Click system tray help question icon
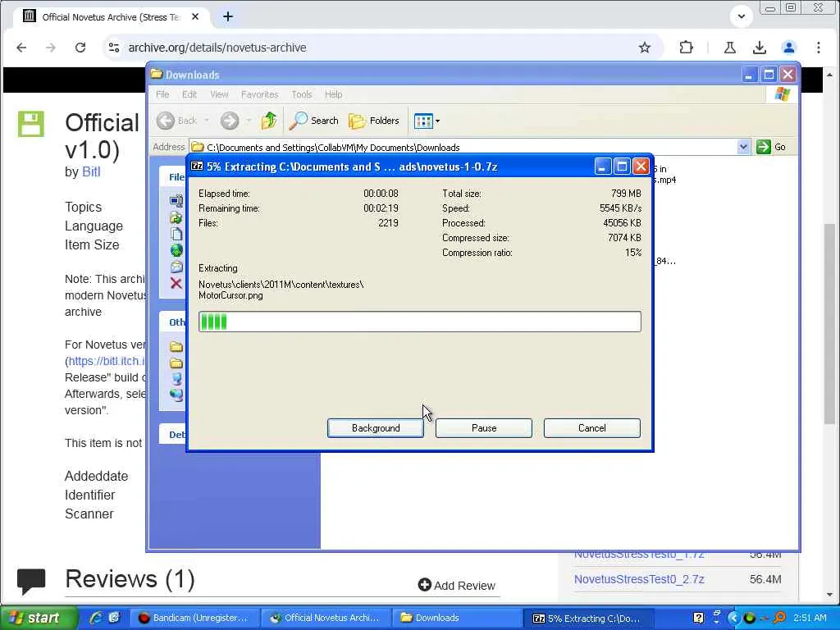This screenshot has height=630, width=840. [699, 619]
